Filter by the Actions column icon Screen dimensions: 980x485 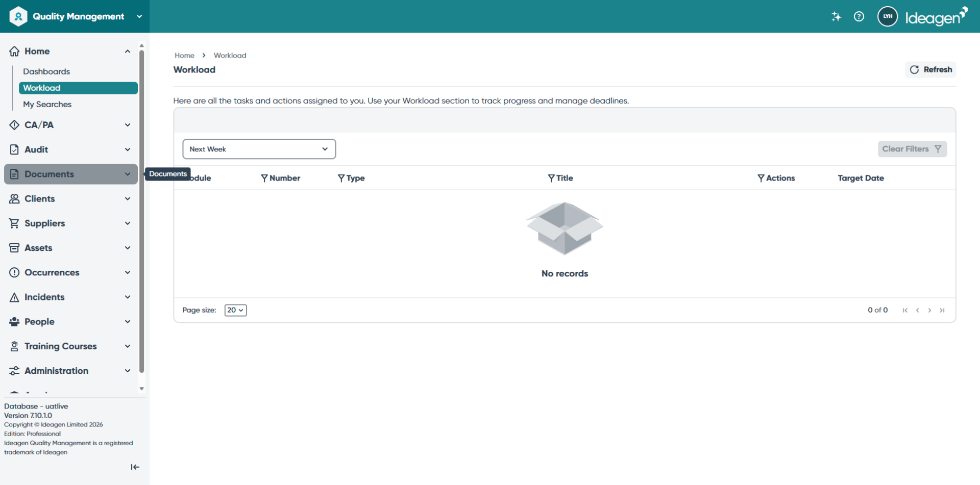pos(761,178)
